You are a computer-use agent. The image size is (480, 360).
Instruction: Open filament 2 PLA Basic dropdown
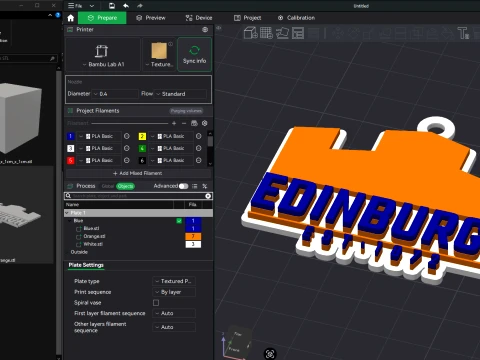pyautogui.click(x=171, y=136)
